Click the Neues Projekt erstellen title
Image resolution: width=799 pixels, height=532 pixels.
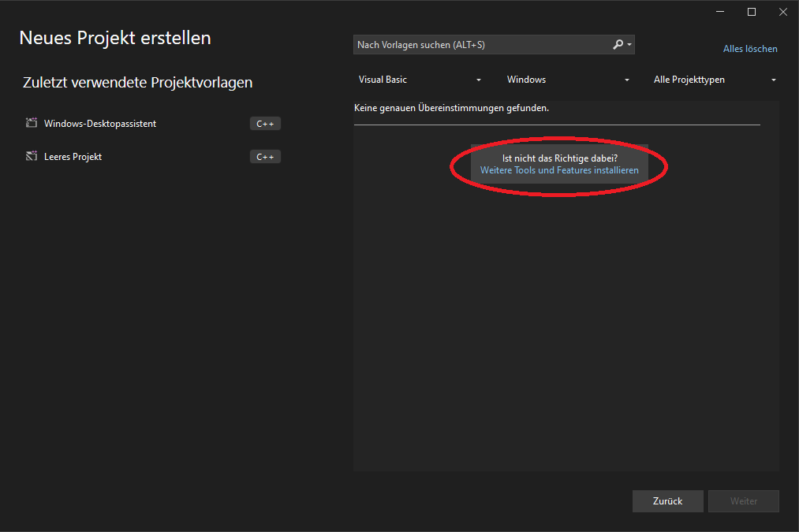(x=115, y=38)
